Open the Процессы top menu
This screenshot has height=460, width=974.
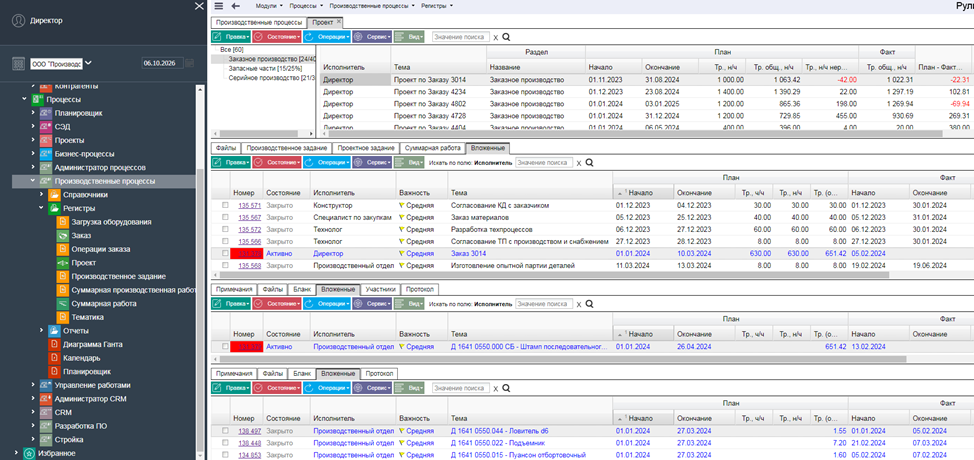click(x=306, y=6)
